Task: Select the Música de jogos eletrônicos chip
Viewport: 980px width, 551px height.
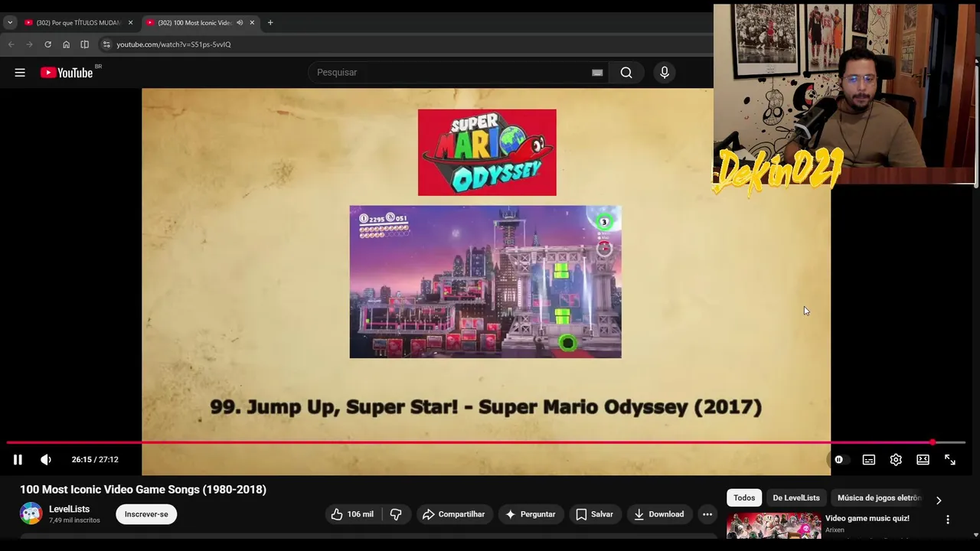Action: click(879, 497)
